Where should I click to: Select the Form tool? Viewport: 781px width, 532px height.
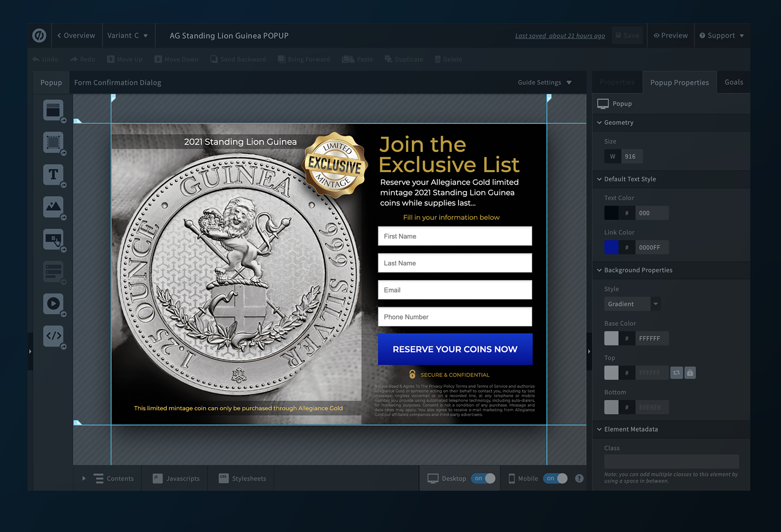click(53, 271)
